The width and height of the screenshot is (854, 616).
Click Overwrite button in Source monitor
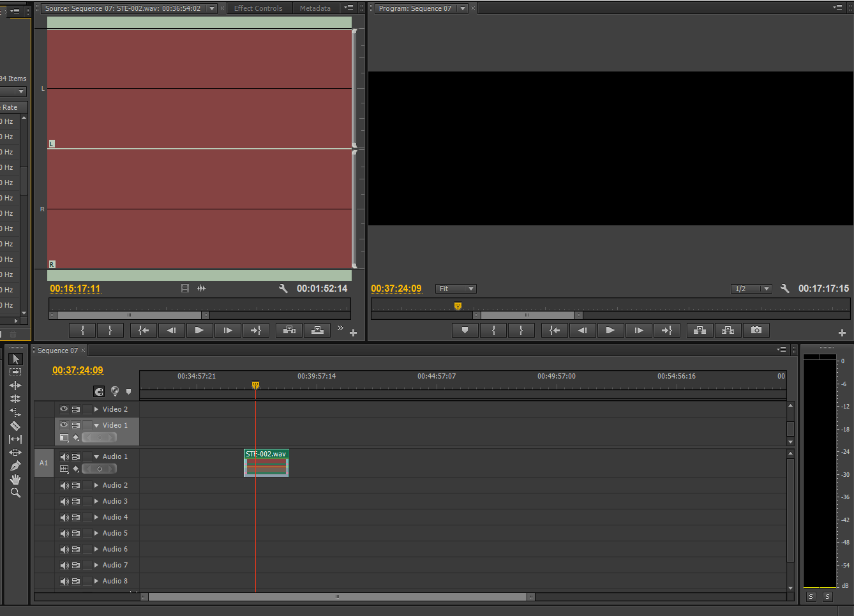(x=317, y=330)
